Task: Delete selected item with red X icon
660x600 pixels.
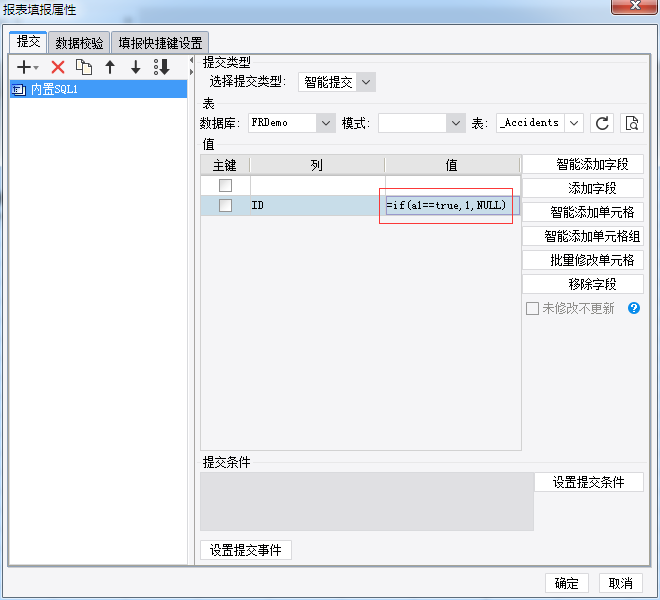Action: tap(58, 67)
